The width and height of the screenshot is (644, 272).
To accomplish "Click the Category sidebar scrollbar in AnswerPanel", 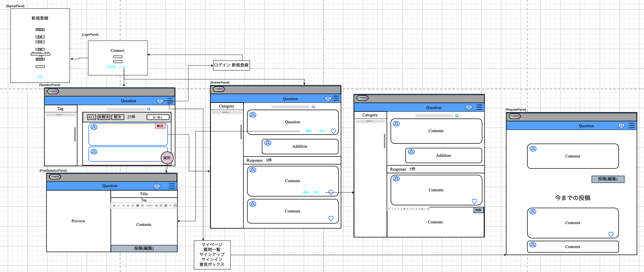I will point(241,132).
